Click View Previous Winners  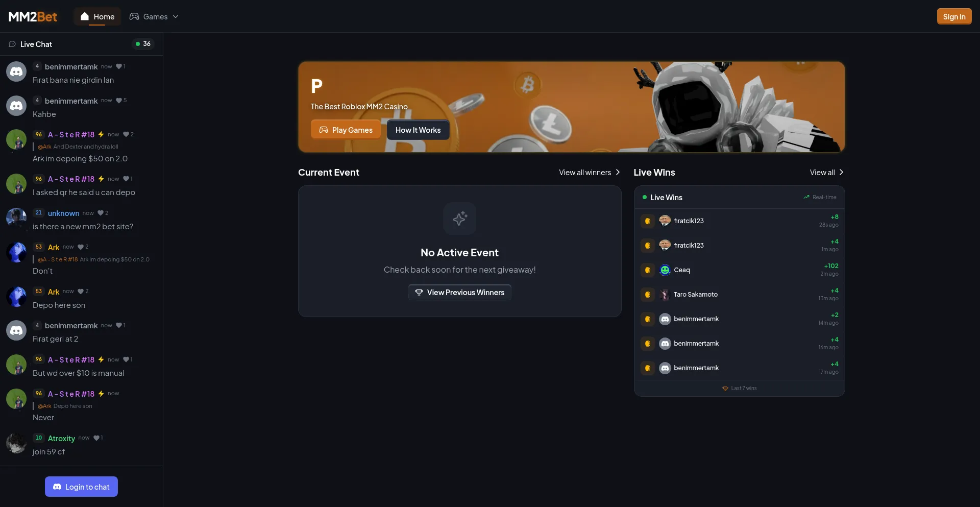coord(460,293)
